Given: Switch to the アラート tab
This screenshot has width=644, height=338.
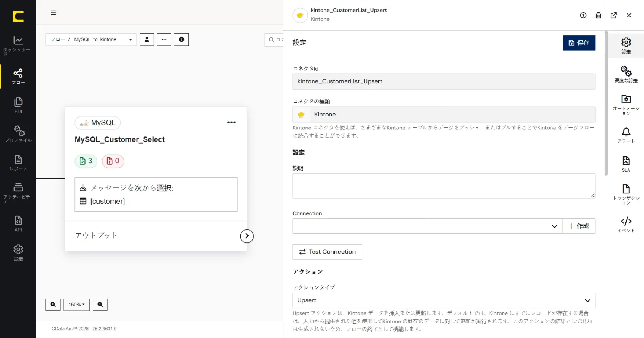Looking at the screenshot, I should (x=626, y=135).
